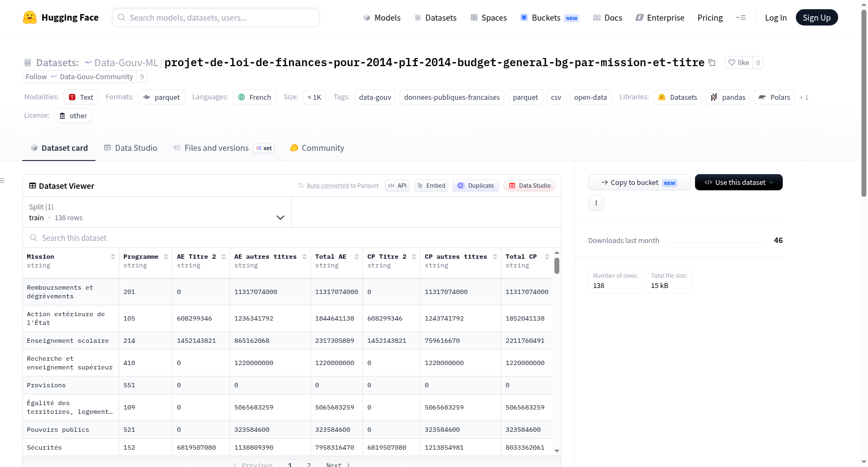Open the three-dot more options button
Viewport: 868px width, 467px height.
tap(596, 203)
